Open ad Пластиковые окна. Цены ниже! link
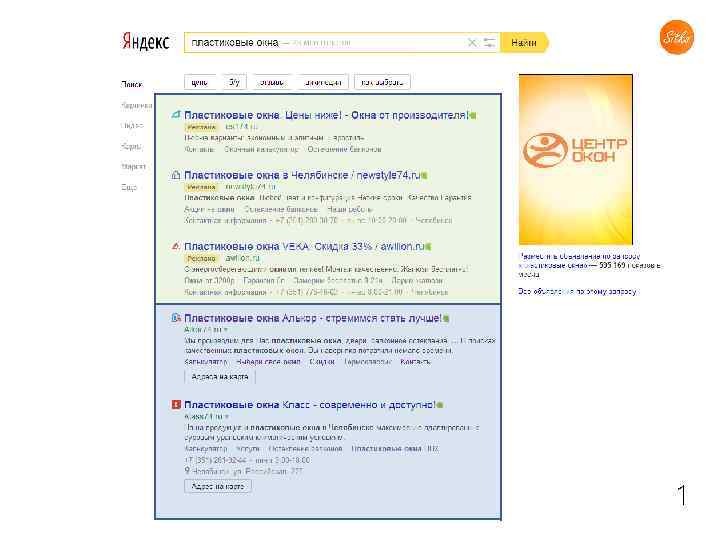 [326, 115]
